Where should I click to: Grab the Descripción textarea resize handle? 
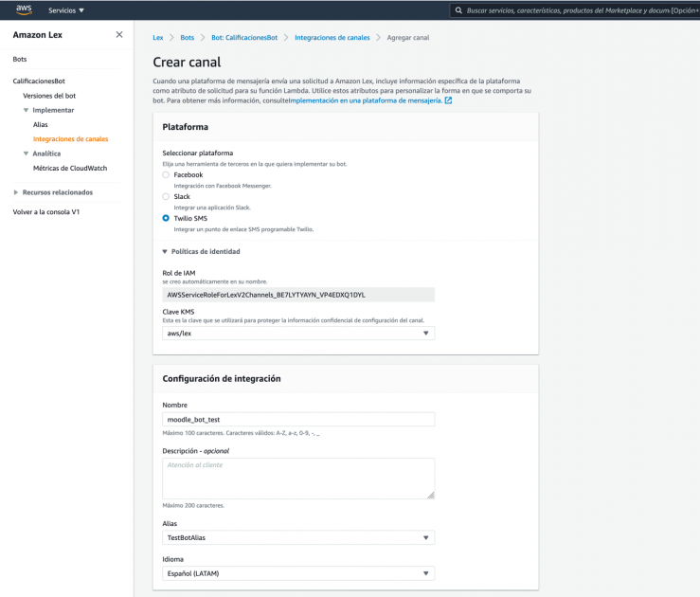431,496
